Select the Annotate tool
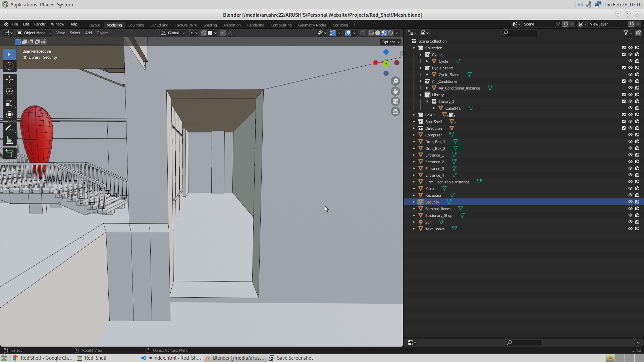The width and height of the screenshot is (644, 362). click(x=9, y=128)
